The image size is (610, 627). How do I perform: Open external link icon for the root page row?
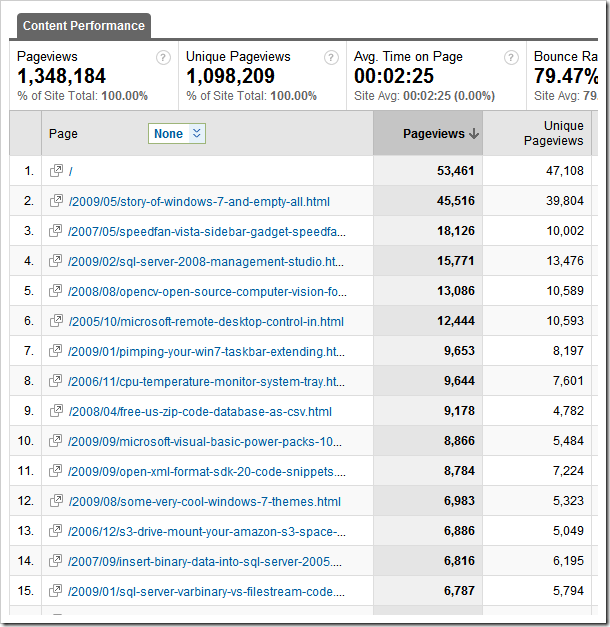pyautogui.click(x=57, y=171)
